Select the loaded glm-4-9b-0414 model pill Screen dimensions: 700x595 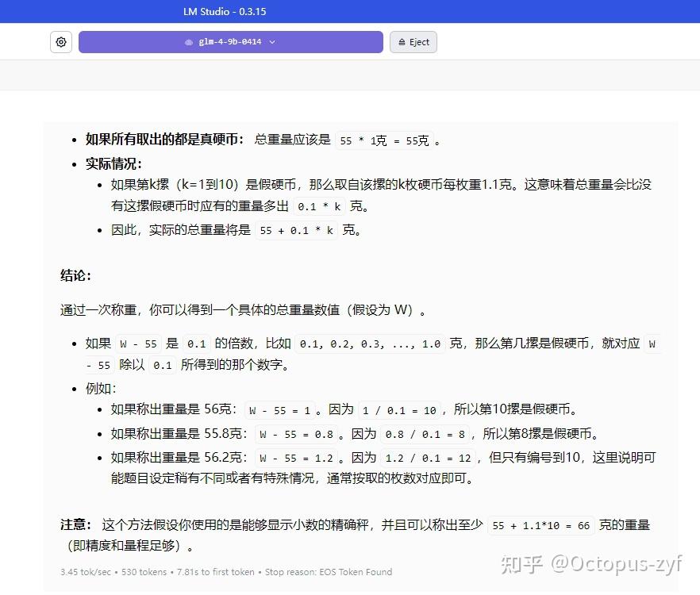(x=230, y=42)
